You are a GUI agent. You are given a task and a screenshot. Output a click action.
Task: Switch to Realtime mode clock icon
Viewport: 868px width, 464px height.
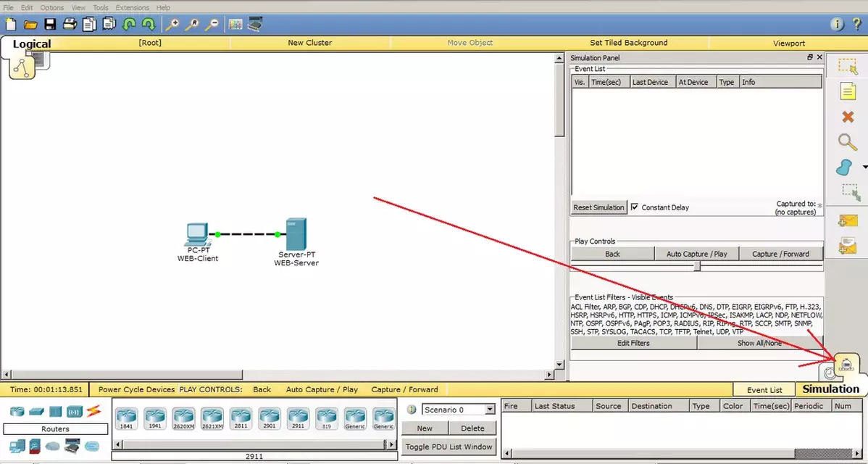829,374
